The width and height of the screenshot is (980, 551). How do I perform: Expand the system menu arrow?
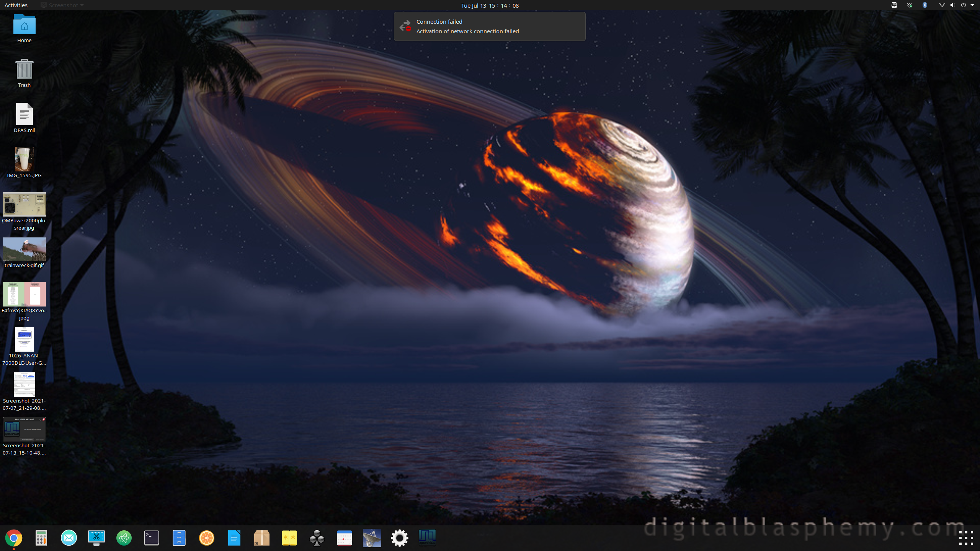point(972,5)
